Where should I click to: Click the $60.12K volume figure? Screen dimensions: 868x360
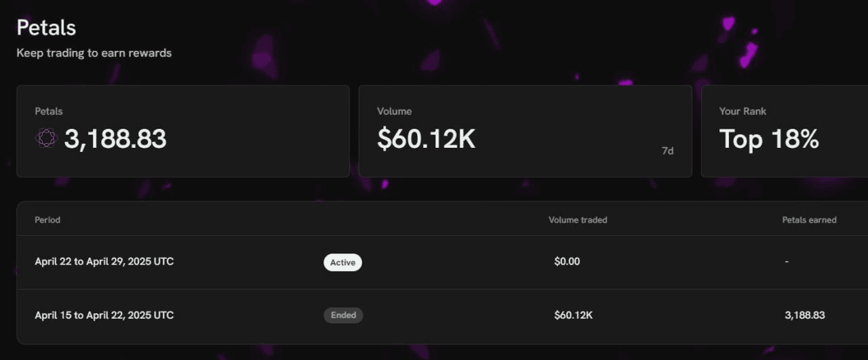[x=426, y=139]
